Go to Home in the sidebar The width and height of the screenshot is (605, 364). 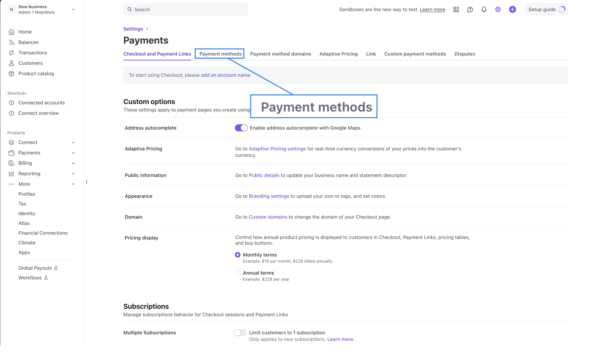click(x=25, y=32)
